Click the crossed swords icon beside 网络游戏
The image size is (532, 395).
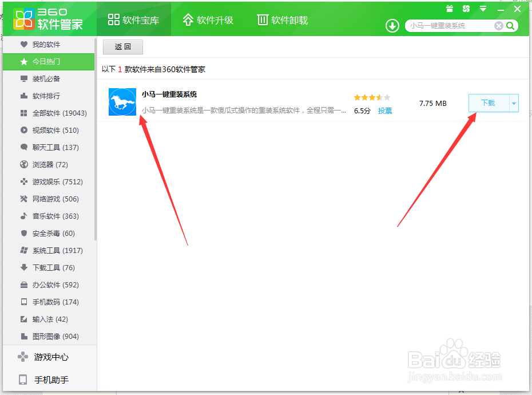pyautogui.click(x=24, y=199)
